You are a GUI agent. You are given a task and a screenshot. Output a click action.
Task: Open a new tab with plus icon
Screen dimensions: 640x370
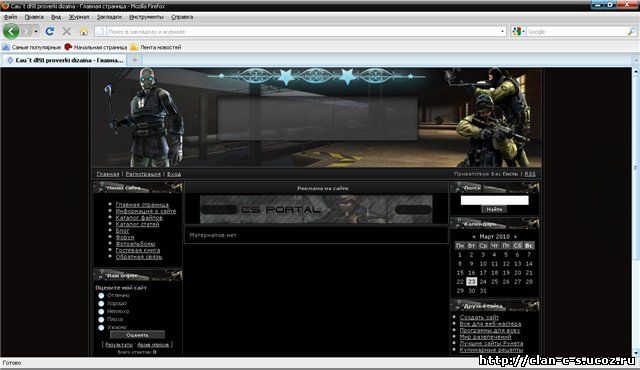[134, 60]
